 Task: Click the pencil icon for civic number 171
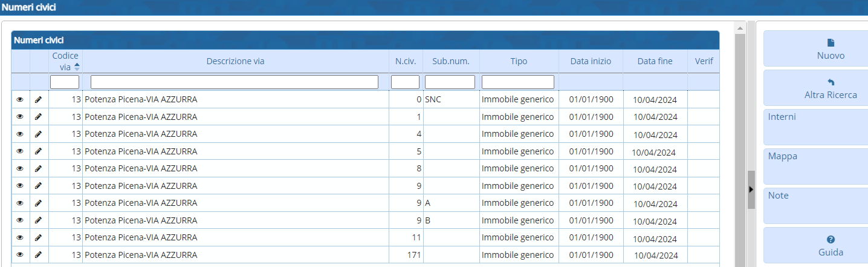click(39, 255)
